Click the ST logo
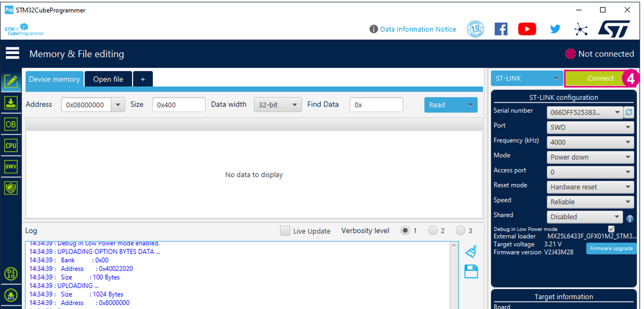Viewport: 644px width, 309px height. click(614, 29)
